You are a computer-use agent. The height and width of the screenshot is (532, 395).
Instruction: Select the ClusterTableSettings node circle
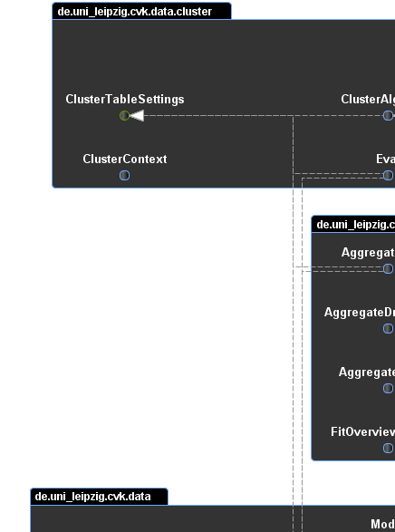click(124, 116)
